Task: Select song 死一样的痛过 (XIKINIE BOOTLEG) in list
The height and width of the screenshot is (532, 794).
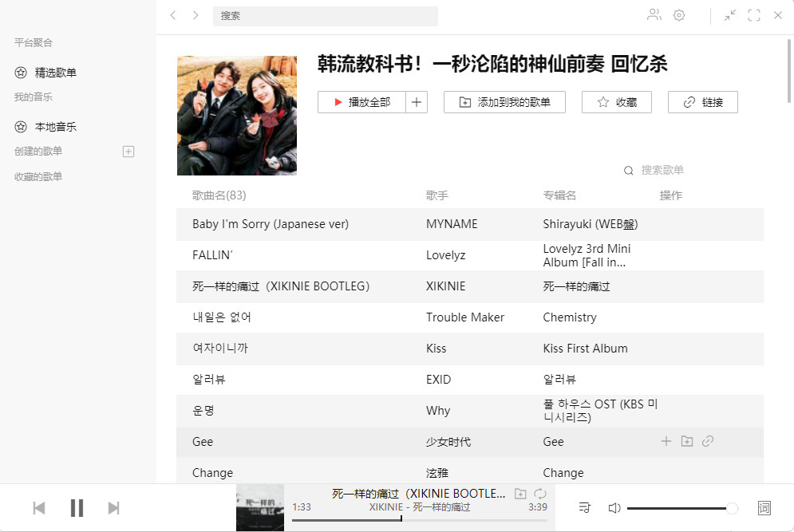Action: 281,286
